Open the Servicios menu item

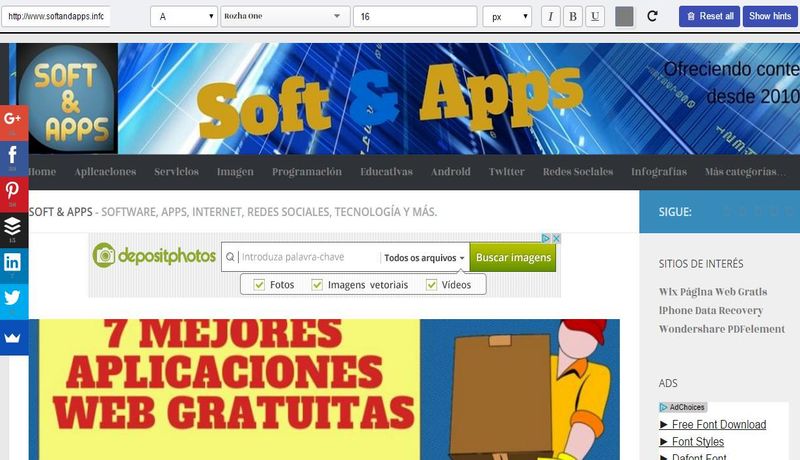click(x=177, y=172)
